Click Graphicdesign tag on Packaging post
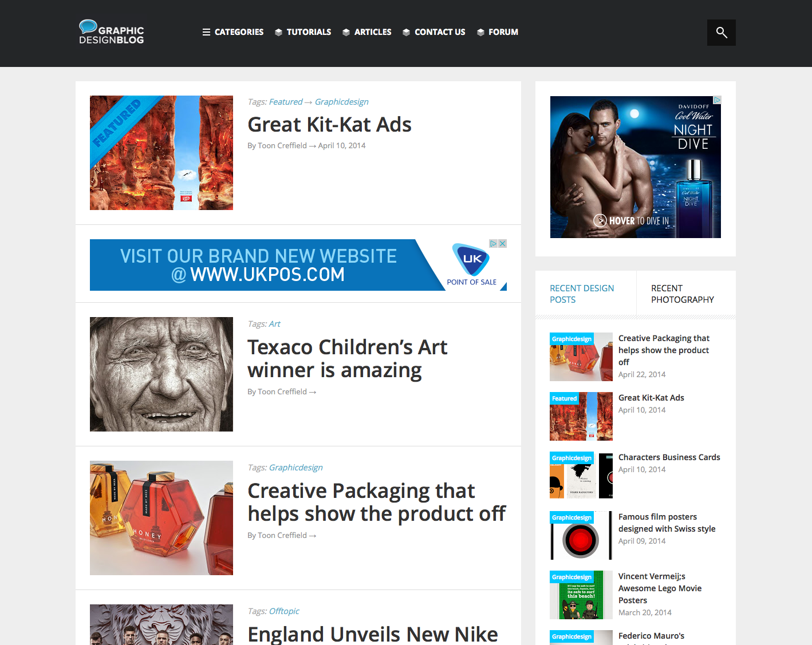This screenshot has height=645, width=812. (x=296, y=468)
